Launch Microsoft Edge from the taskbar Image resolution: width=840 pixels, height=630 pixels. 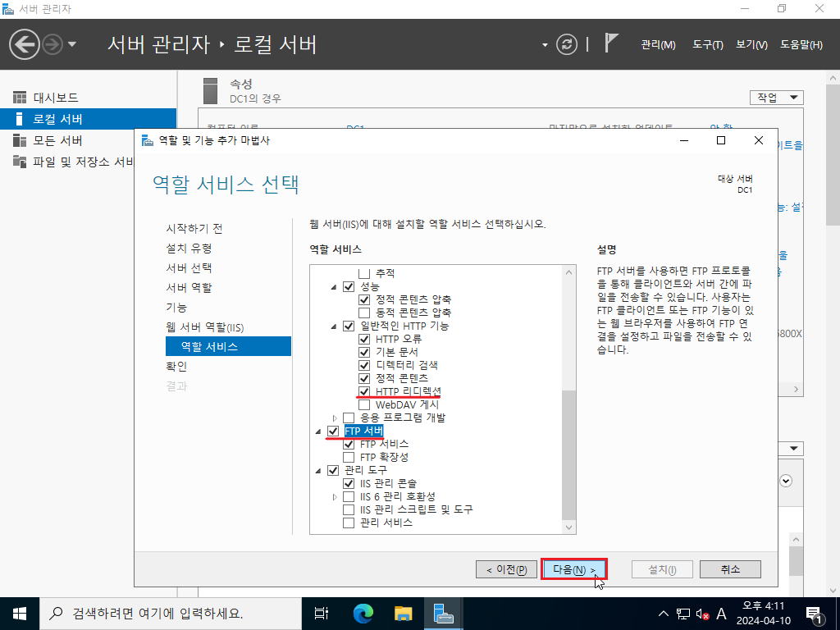pos(363,614)
